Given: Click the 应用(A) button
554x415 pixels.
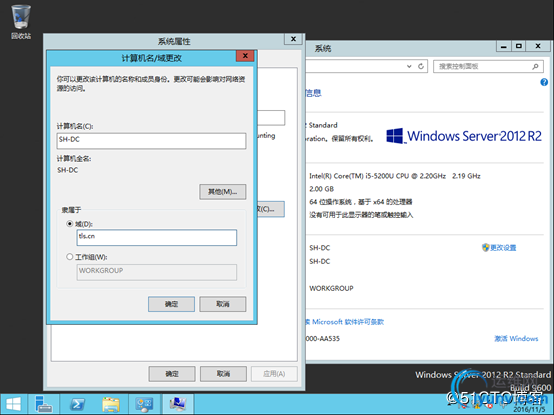Looking at the screenshot, I should pyautogui.click(x=274, y=374).
